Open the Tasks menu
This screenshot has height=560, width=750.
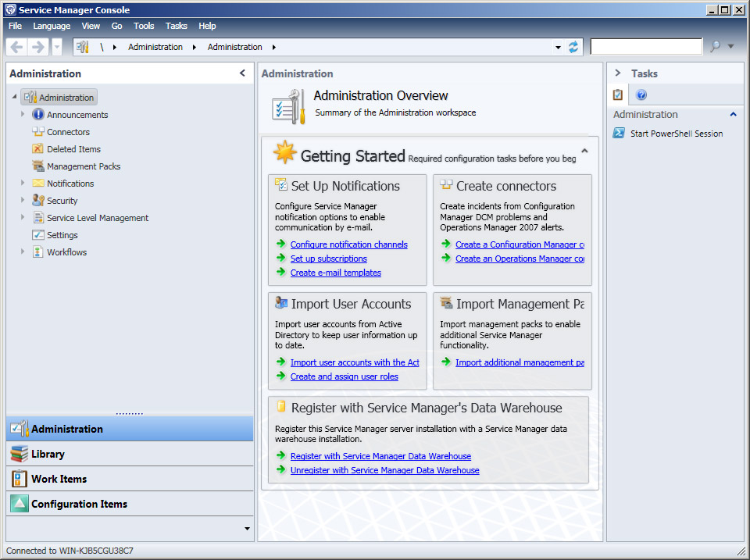click(x=176, y=26)
